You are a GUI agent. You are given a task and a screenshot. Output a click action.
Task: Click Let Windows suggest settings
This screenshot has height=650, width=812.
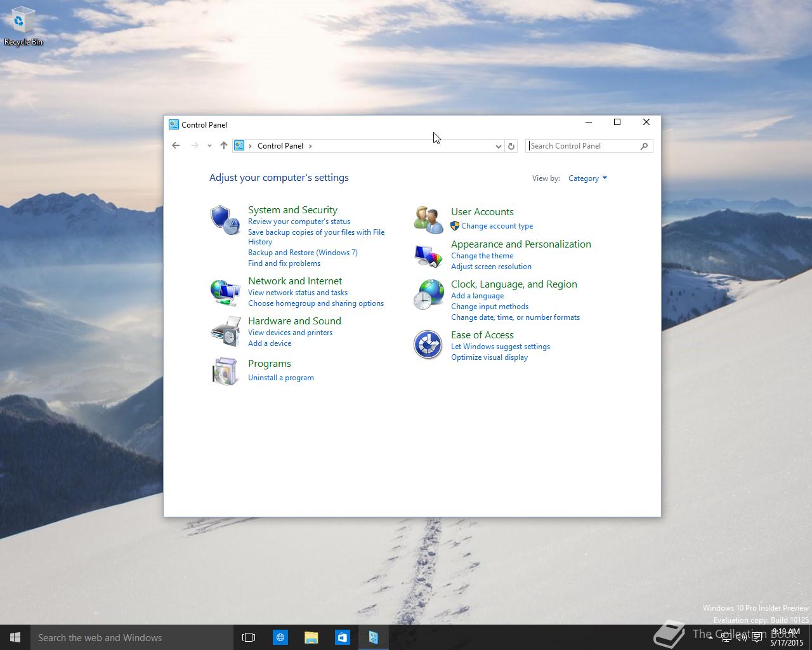tap(501, 347)
